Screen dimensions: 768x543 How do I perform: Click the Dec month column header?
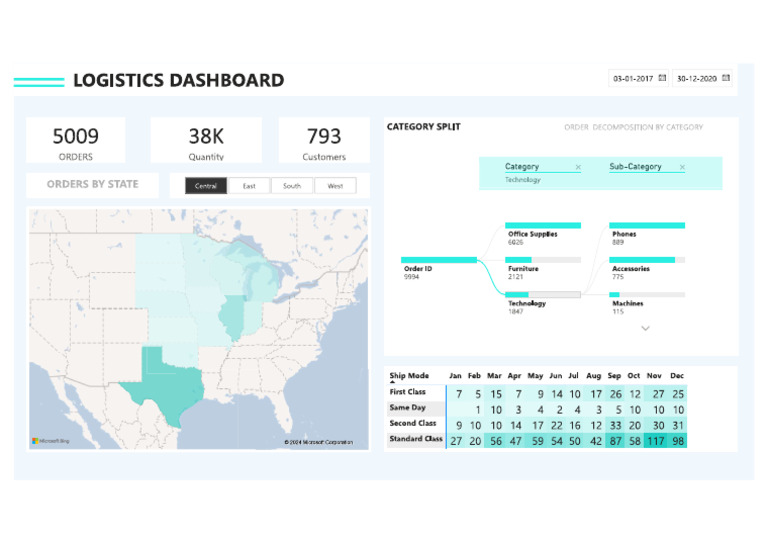coord(677,376)
